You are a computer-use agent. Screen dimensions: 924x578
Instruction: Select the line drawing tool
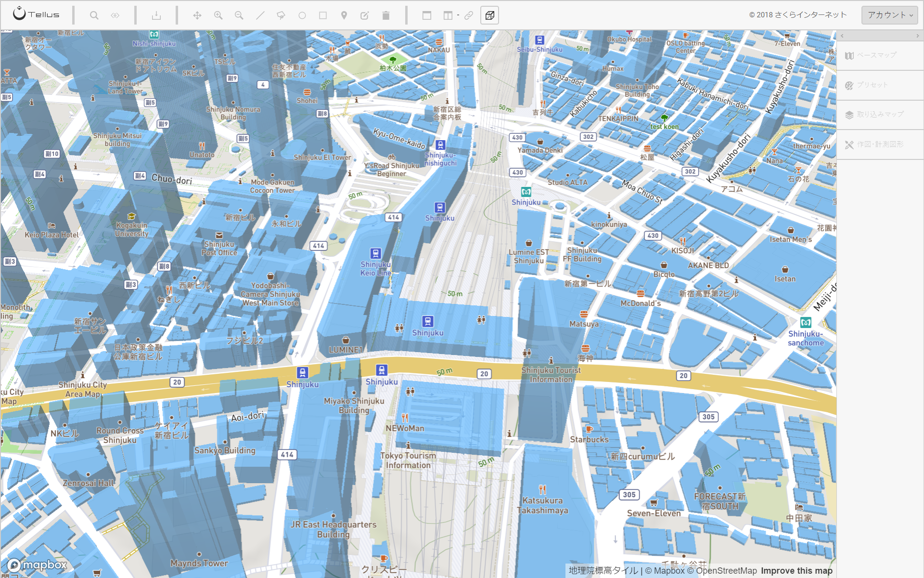[x=260, y=15]
